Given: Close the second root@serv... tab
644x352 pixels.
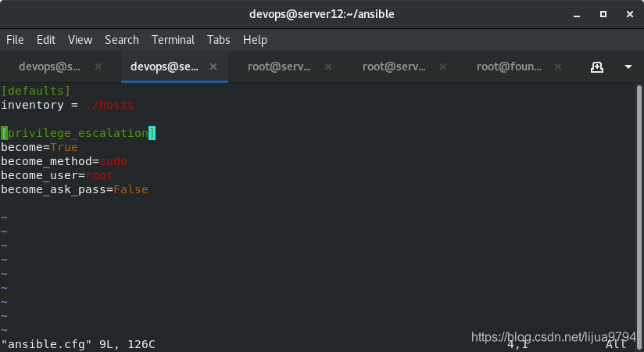Looking at the screenshot, I should point(442,66).
